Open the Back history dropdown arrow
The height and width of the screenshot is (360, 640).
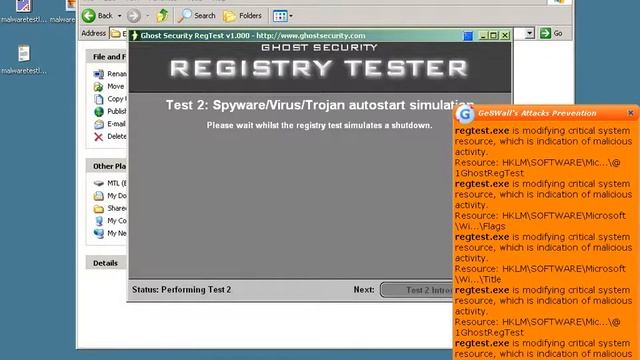pyautogui.click(x=120, y=16)
